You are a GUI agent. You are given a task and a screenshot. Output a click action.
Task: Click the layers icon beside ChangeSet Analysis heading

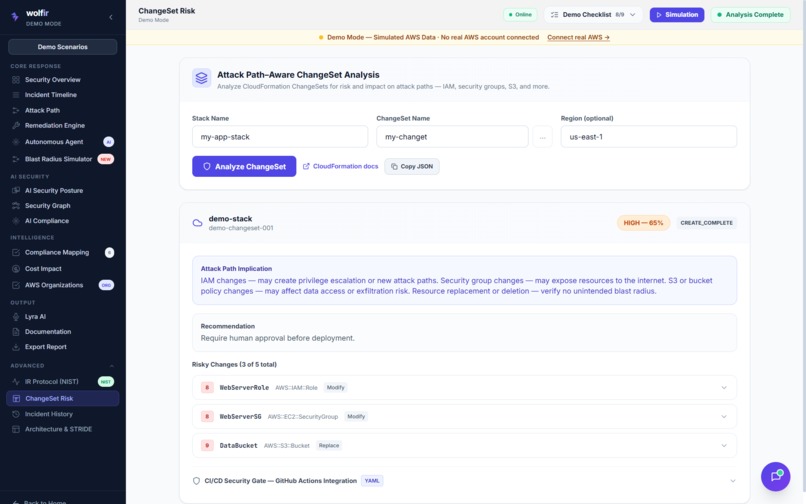202,78
